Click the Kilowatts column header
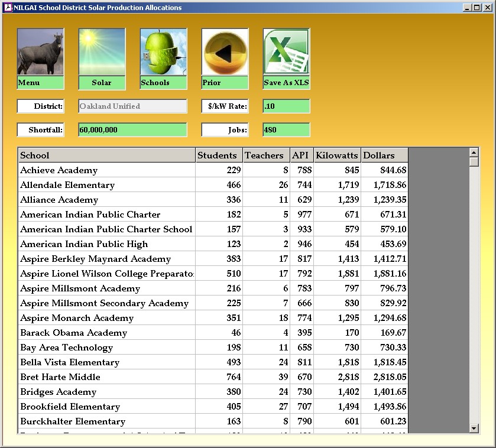The width and height of the screenshot is (496, 448). (x=337, y=155)
